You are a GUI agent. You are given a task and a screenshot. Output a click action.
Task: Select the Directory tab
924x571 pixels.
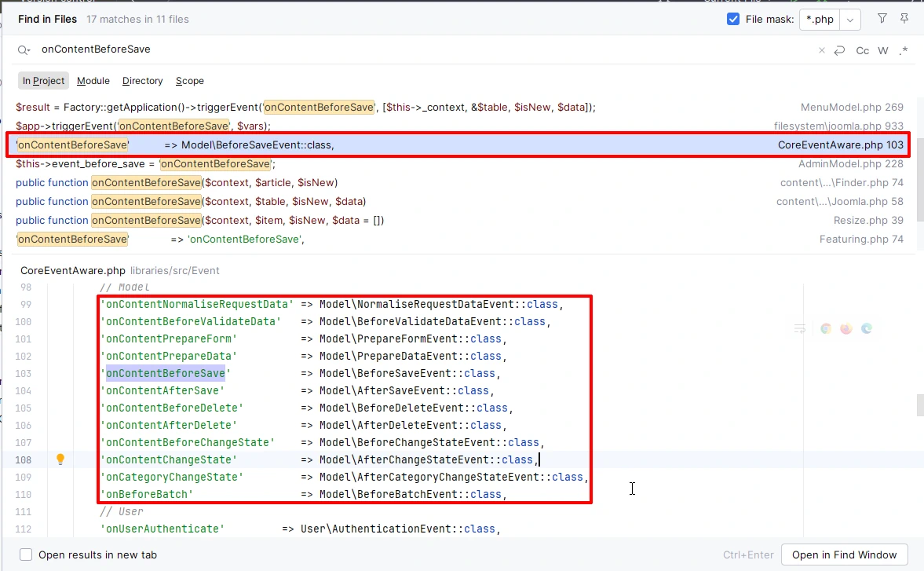143,81
